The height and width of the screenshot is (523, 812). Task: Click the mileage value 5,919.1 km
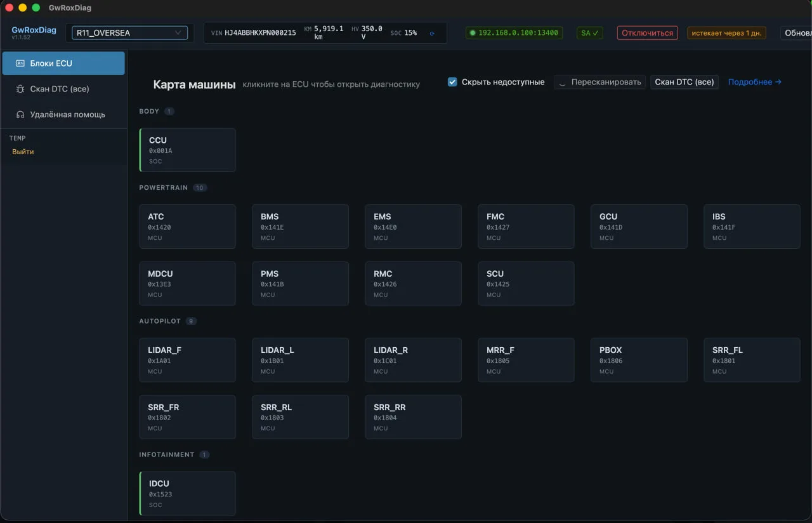pos(329,33)
